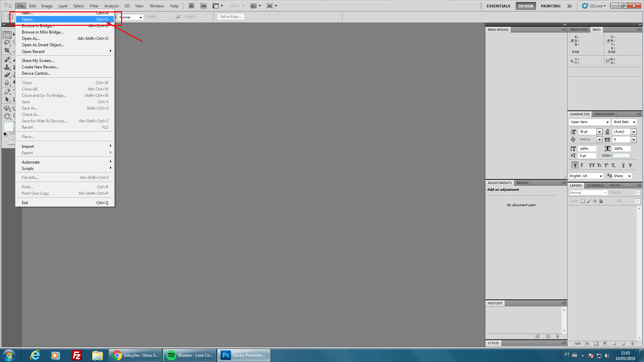644x362 pixels.
Task: Launch Adobe Bridge from the Br icon
Action: coord(191,6)
